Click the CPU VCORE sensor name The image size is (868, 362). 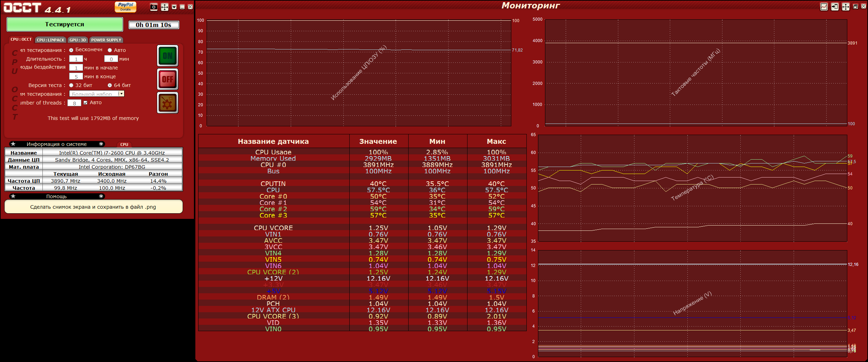273,228
